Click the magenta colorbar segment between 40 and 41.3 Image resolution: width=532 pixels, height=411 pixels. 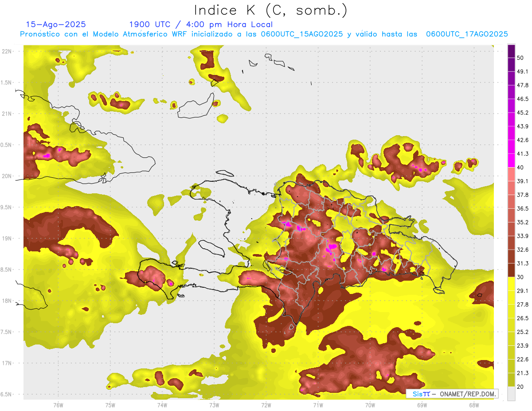tap(511, 160)
